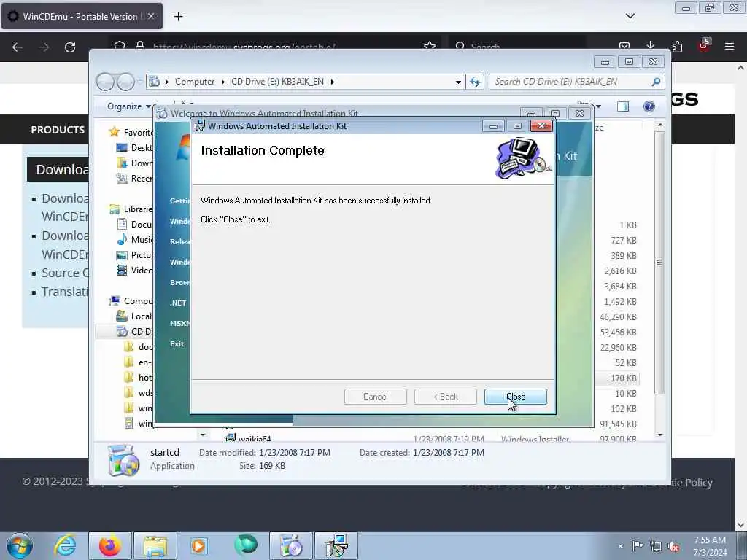Go back in Firefox
The width and height of the screenshot is (747, 560).
tap(18, 47)
